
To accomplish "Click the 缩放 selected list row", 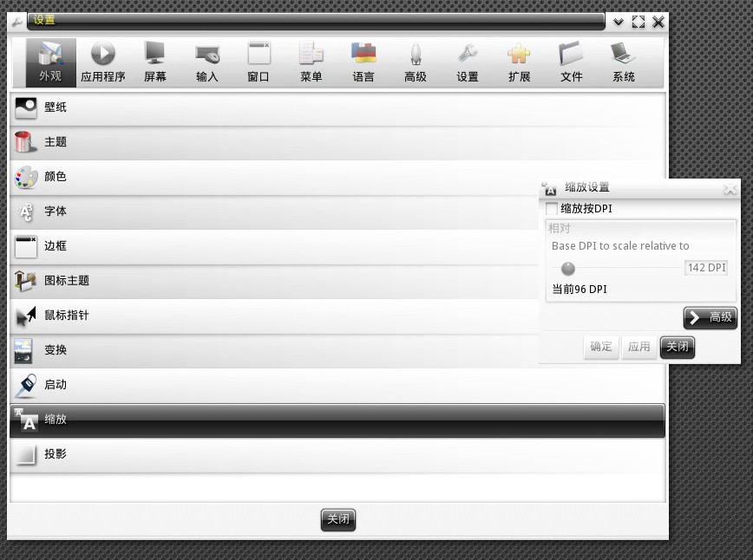I will click(337, 420).
